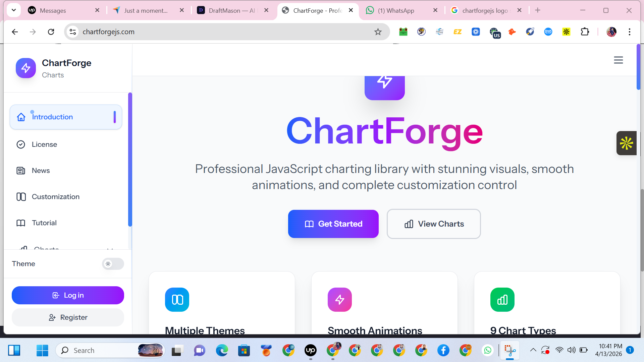The height and width of the screenshot is (362, 644).
Task: Show hidden system tray icons chevron
Action: coord(533,350)
